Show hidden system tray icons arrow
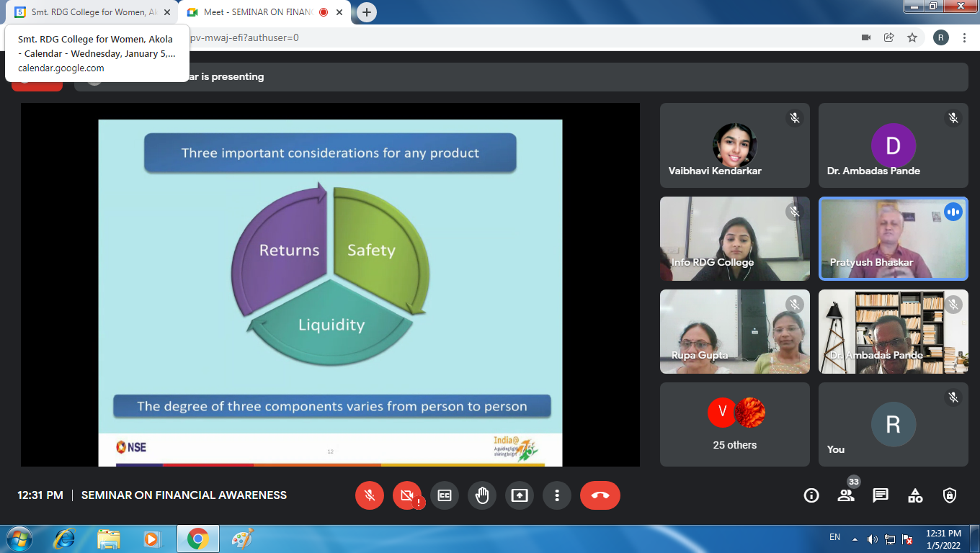This screenshot has width=980, height=553. [855, 539]
